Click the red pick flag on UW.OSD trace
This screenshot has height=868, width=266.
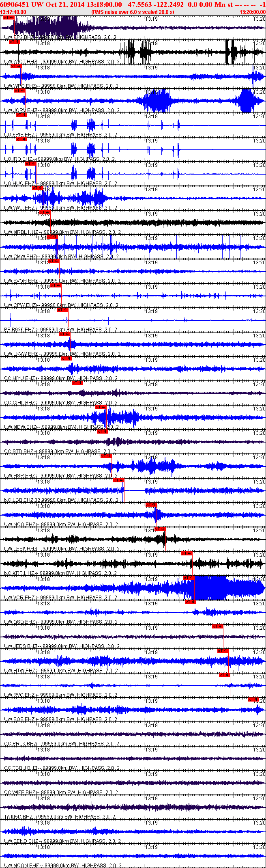pos(190,602)
